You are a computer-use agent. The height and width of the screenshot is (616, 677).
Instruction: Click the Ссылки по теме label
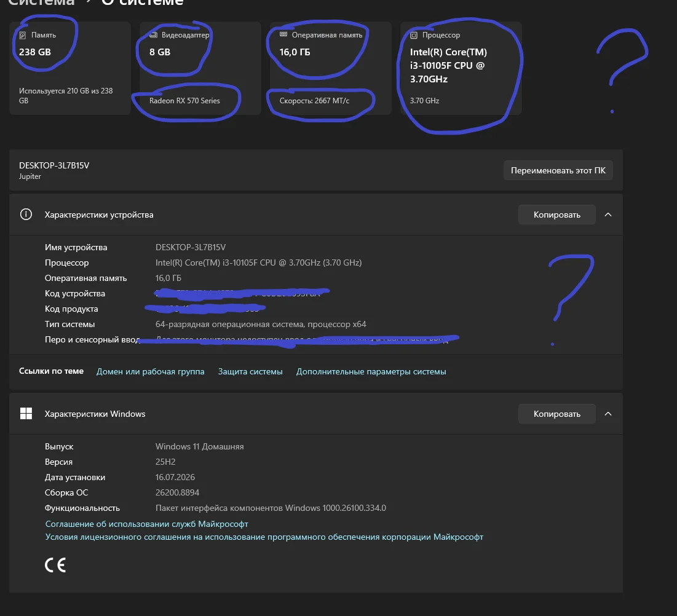[52, 371]
